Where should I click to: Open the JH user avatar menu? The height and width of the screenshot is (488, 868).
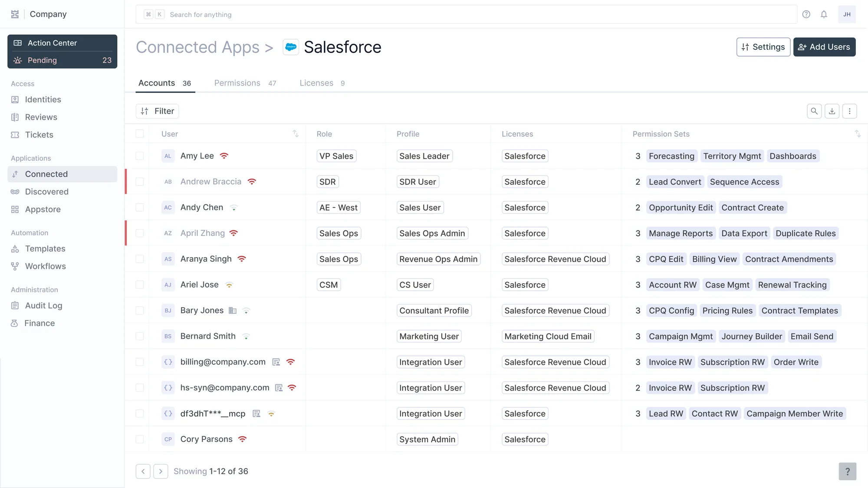(847, 14)
